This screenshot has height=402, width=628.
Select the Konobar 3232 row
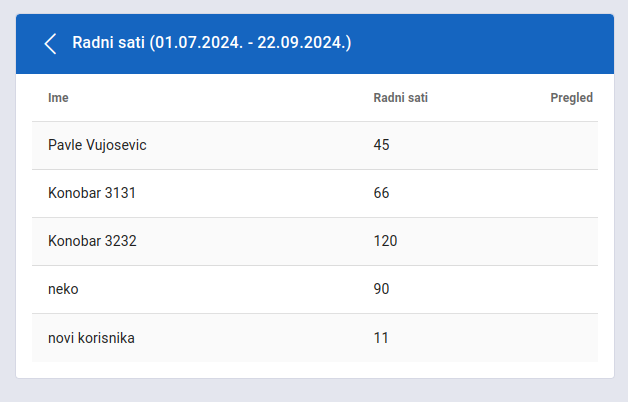coord(315,241)
